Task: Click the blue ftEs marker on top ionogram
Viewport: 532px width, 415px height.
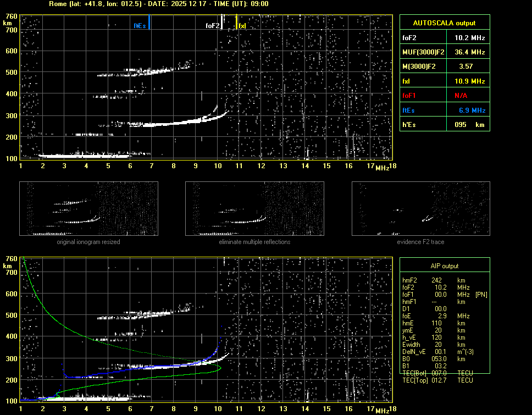Action: (149, 23)
